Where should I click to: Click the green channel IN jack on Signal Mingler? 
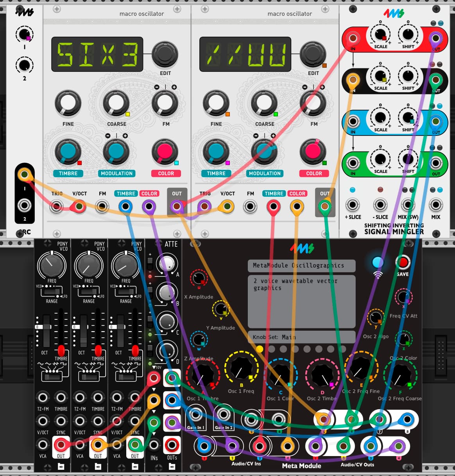pyautogui.click(x=353, y=163)
